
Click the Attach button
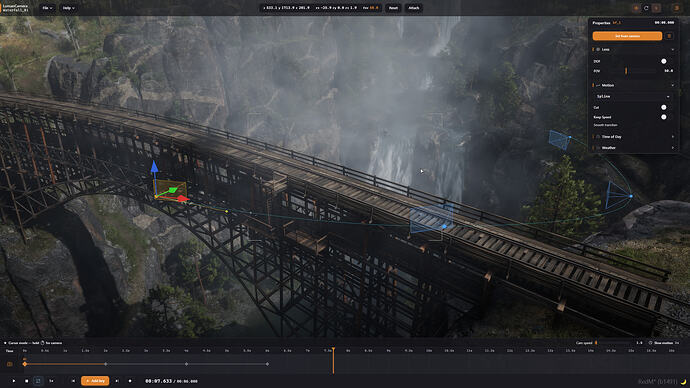[x=414, y=8]
